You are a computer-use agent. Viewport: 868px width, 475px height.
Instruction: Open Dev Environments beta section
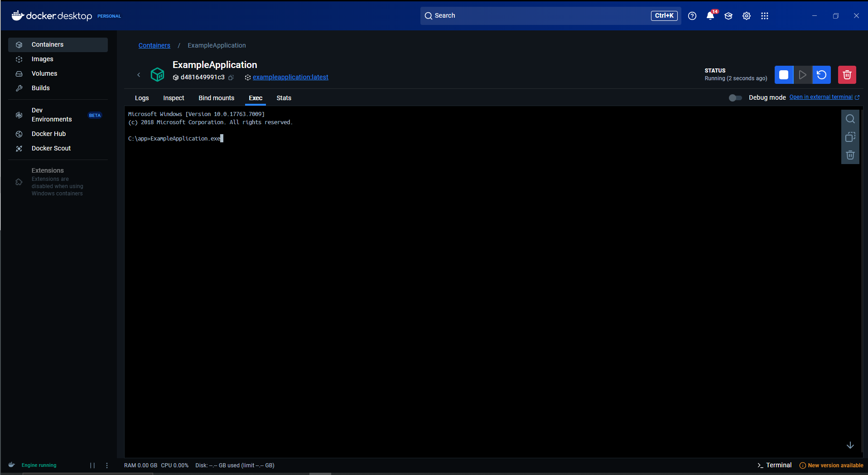pyautogui.click(x=58, y=115)
